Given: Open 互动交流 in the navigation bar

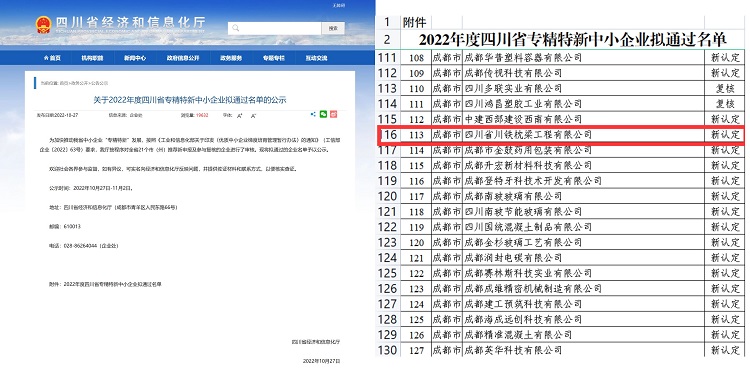Looking at the screenshot, I should click(x=317, y=58).
